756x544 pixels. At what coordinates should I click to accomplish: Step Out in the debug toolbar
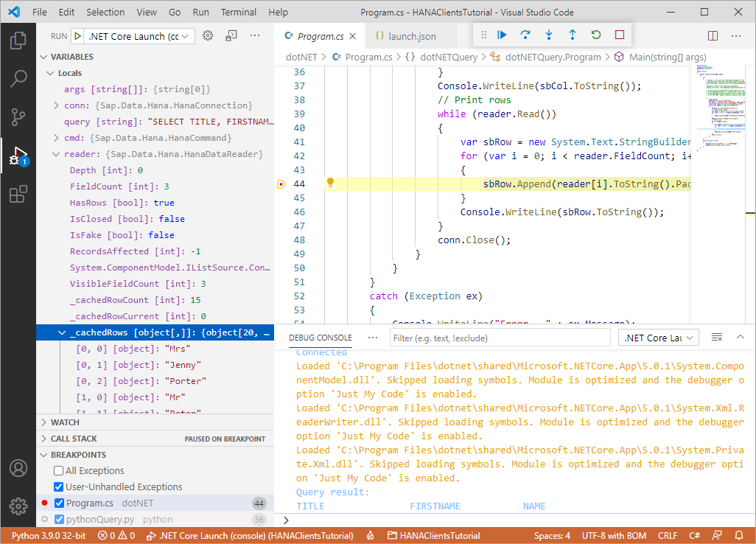coord(573,35)
